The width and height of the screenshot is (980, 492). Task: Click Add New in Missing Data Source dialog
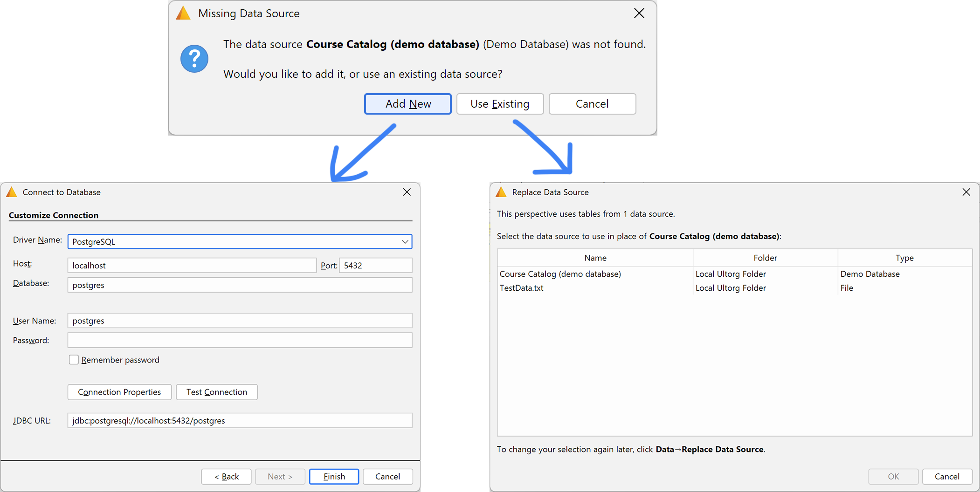coord(407,104)
